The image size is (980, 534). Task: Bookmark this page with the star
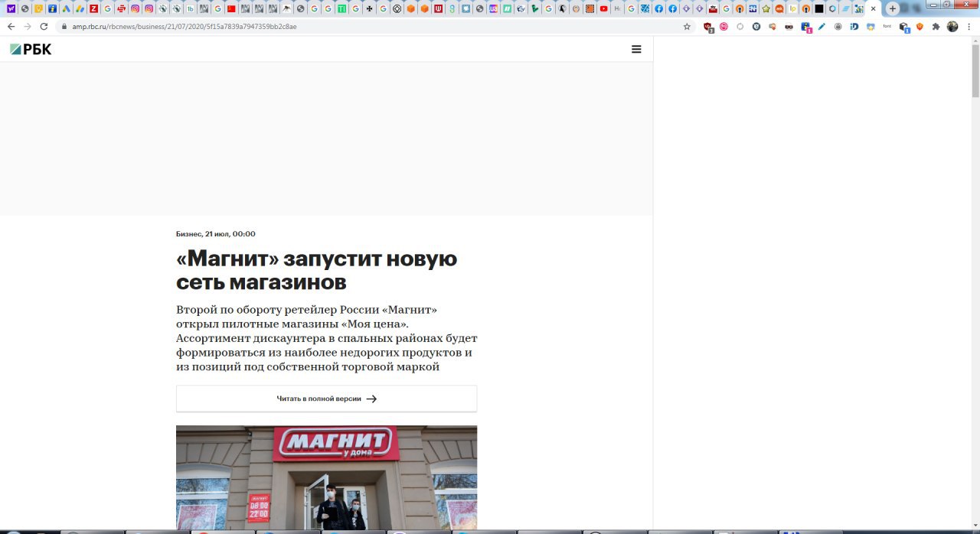(x=687, y=26)
